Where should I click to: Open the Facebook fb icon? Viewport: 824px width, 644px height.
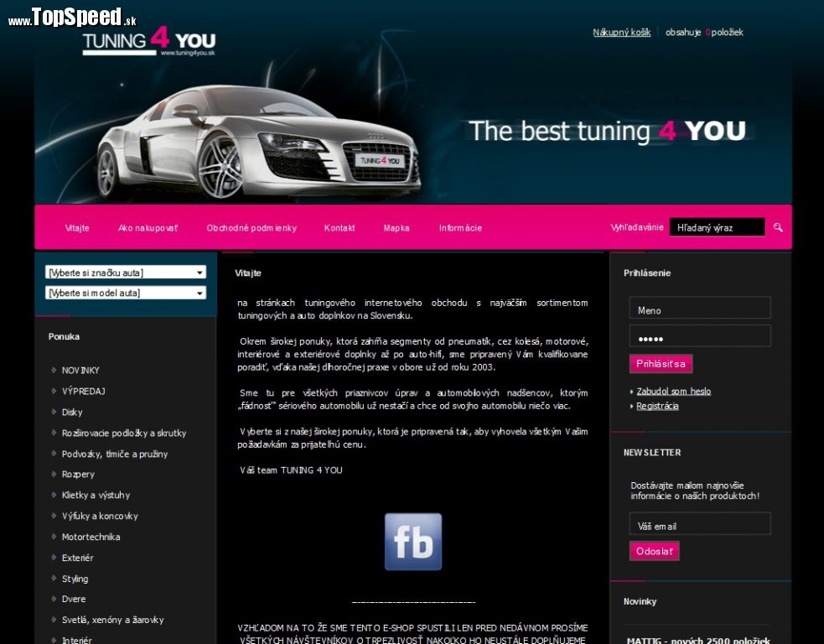tap(413, 542)
